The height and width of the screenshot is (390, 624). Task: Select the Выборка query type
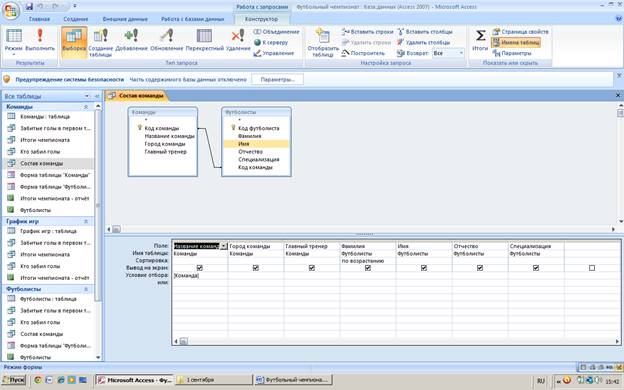click(74, 42)
